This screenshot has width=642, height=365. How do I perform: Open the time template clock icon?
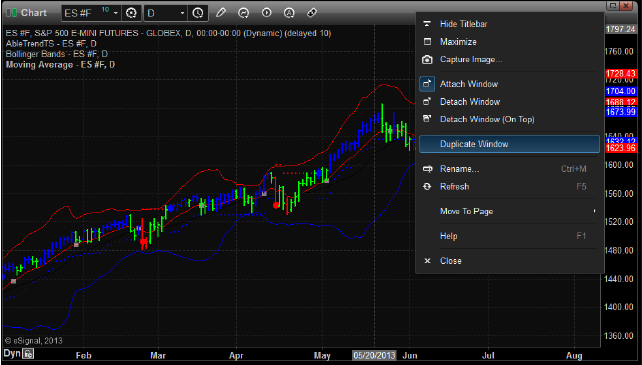coord(198,13)
